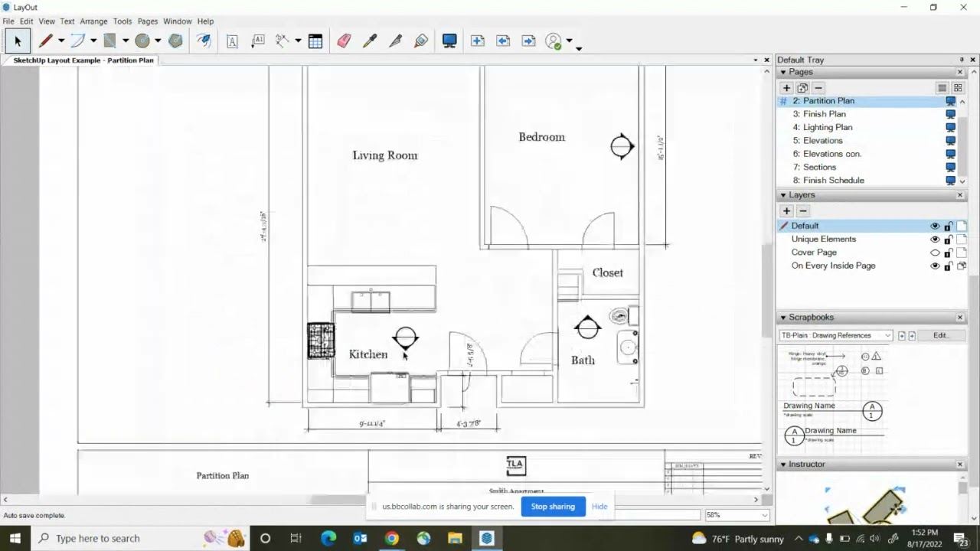Select the Cover Page layer row

pos(872,253)
